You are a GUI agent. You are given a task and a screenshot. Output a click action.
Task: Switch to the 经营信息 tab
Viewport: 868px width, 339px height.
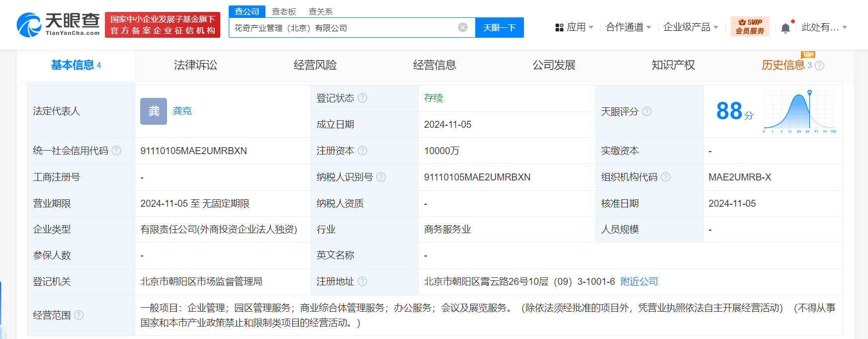click(434, 65)
